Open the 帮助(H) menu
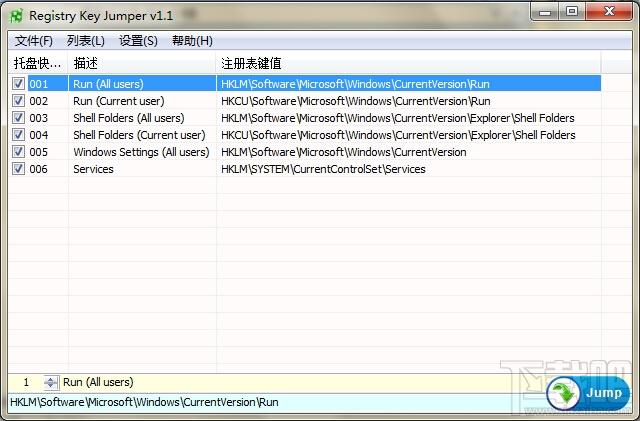640x421 pixels. click(x=192, y=41)
